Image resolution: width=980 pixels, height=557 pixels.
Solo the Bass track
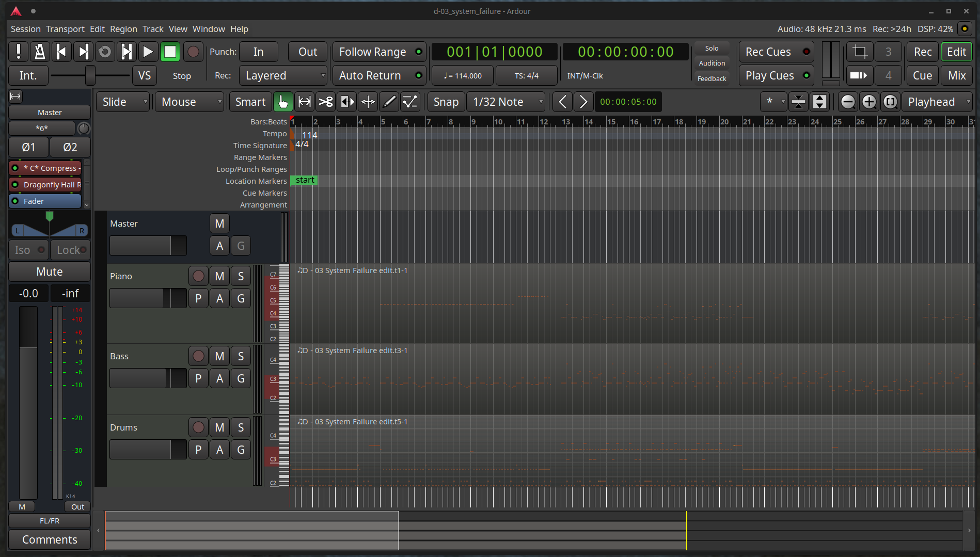coord(241,356)
